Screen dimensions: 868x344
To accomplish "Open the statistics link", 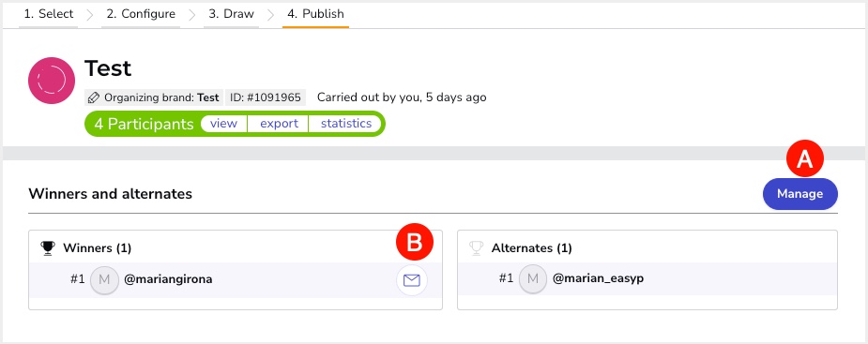I will [x=346, y=124].
